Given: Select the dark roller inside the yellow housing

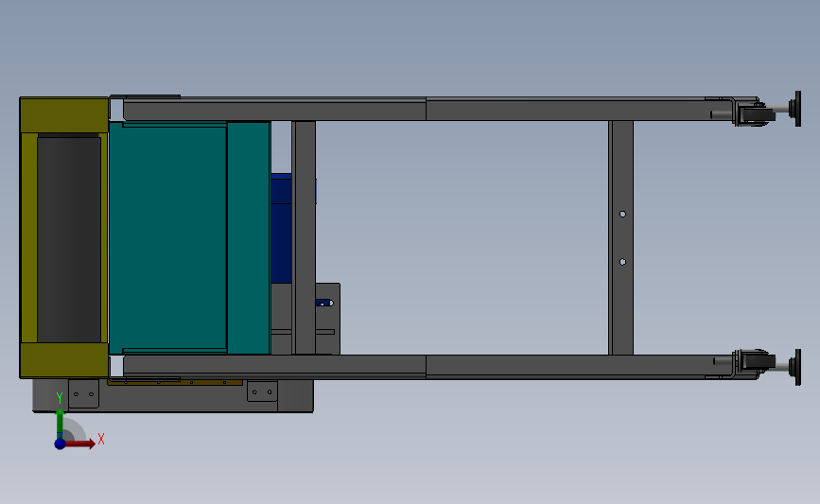Looking at the screenshot, I should [x=69, y=239].
